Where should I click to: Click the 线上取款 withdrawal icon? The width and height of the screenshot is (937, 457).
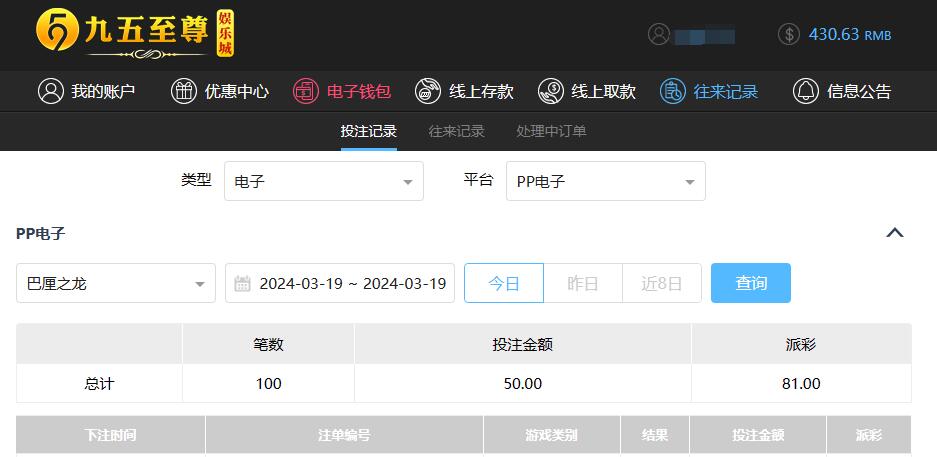(x=551, y=91)
